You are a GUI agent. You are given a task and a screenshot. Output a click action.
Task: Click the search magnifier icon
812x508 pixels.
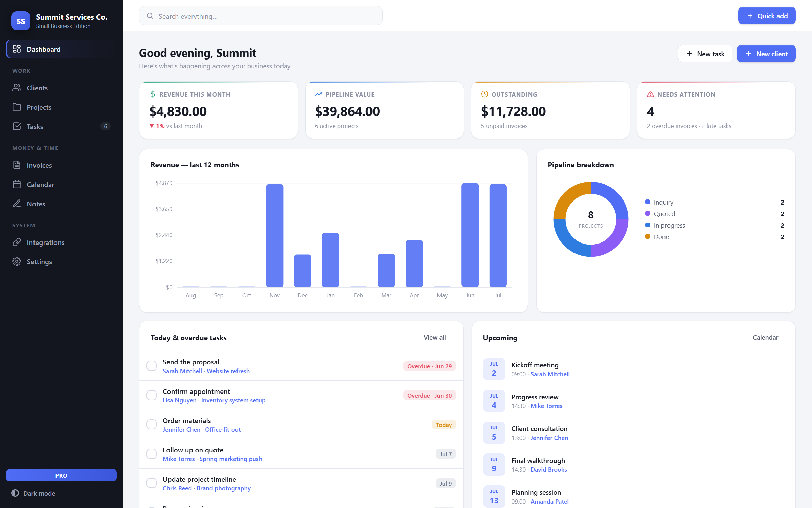point(150,16)
